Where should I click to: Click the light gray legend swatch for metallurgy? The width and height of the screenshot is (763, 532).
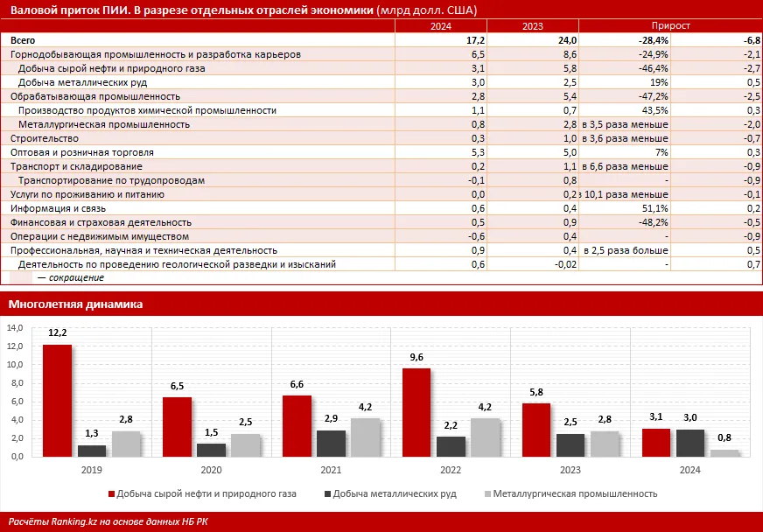(486, 493)
